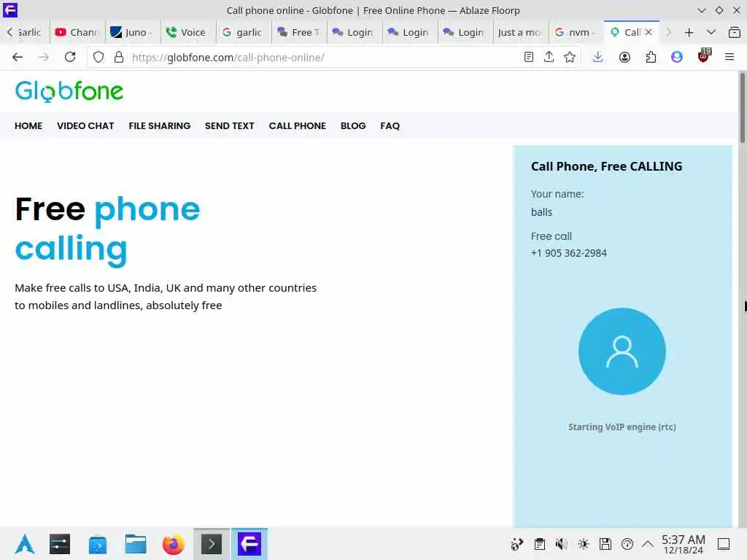The width and height of the screenshot is (747, 560).
Task: Click the Globfone logo
Action: 69,91
